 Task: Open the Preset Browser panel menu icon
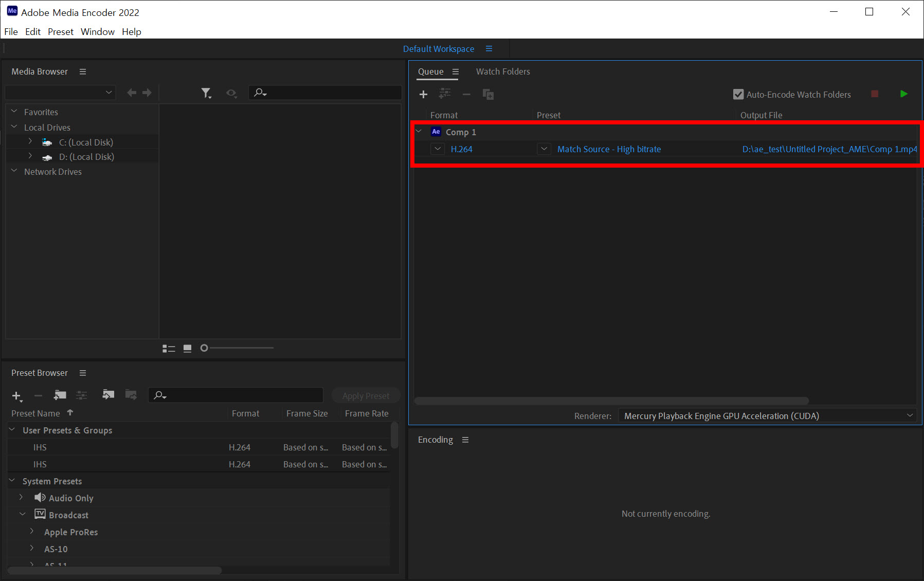point(83,373)
